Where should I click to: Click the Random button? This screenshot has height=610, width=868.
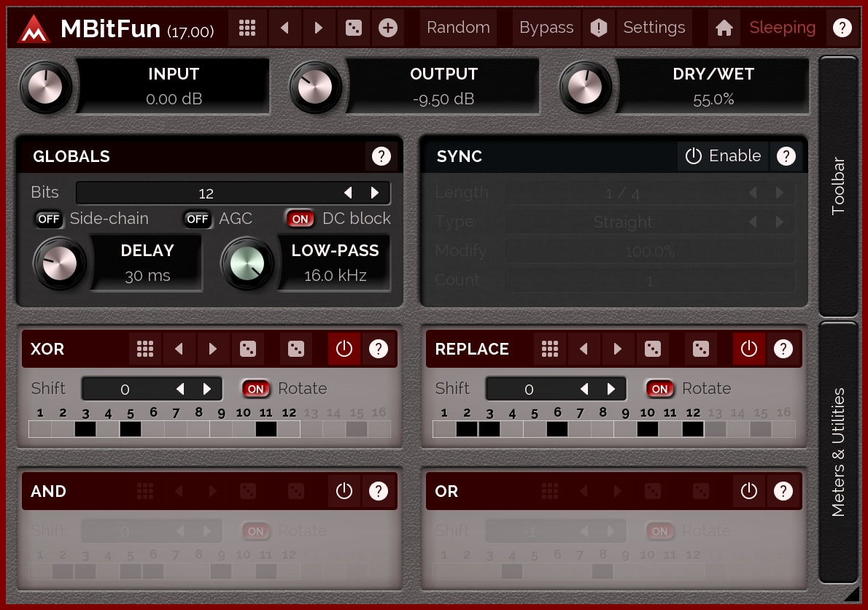coord(458,28)
